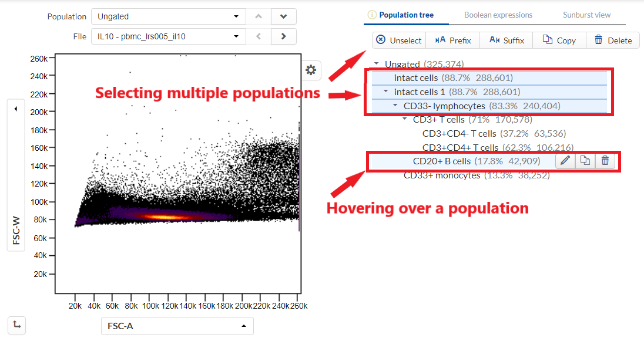Click the Suffix button

pyautogui.click(x=506, y=40)
